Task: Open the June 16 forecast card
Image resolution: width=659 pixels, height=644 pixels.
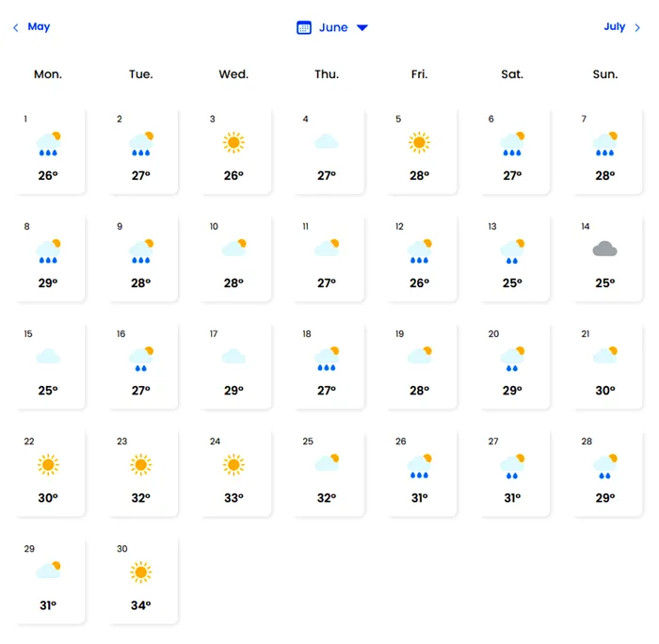Action: (x=142, y=365)
